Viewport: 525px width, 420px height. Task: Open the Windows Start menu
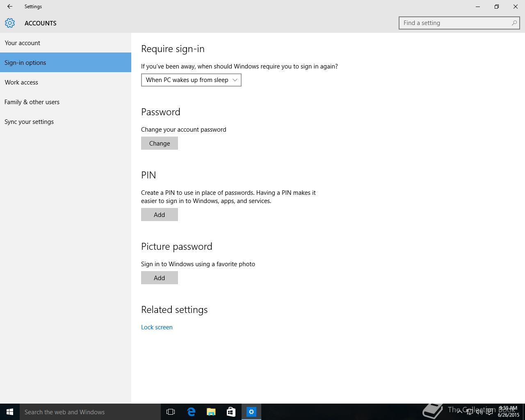point(10,412)
